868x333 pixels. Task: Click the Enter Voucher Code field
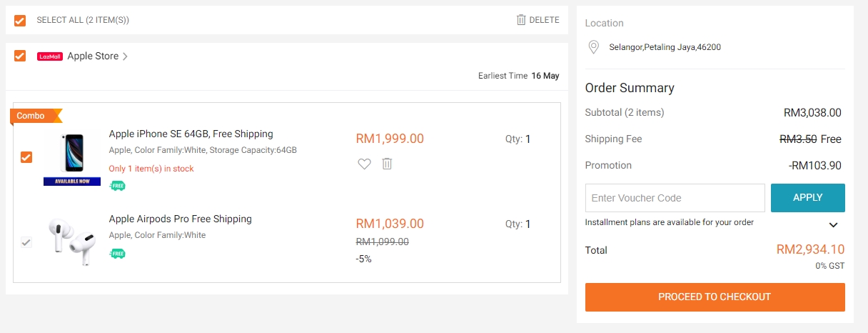(x=675, y=198)
